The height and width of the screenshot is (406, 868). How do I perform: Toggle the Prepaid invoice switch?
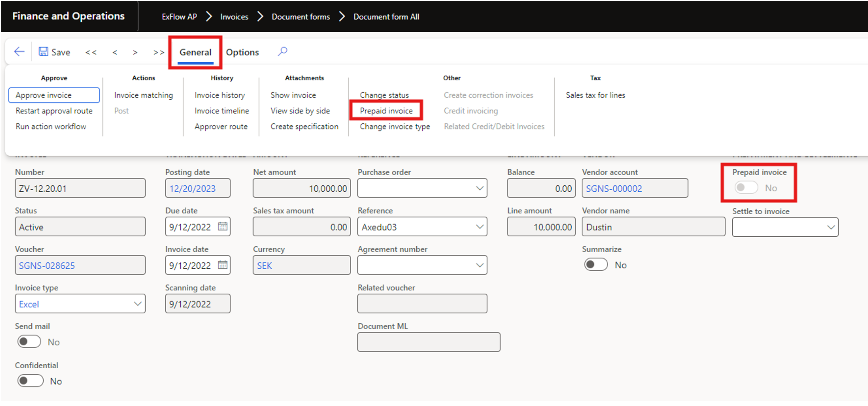(746, 188)
